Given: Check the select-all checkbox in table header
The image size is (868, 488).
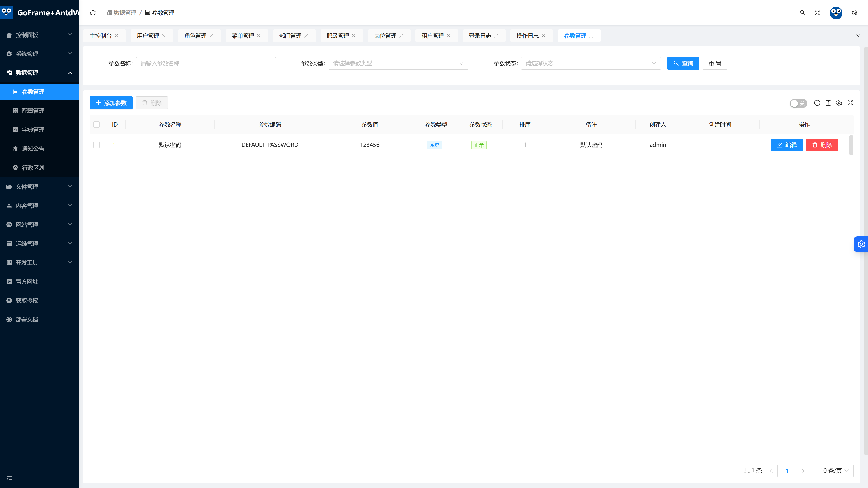Looking at the screenshot, I should (96, 125).
